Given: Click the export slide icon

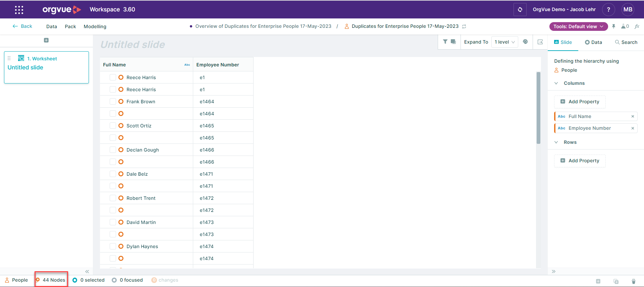Looking at the screenshot, I should tap(540, 42).
